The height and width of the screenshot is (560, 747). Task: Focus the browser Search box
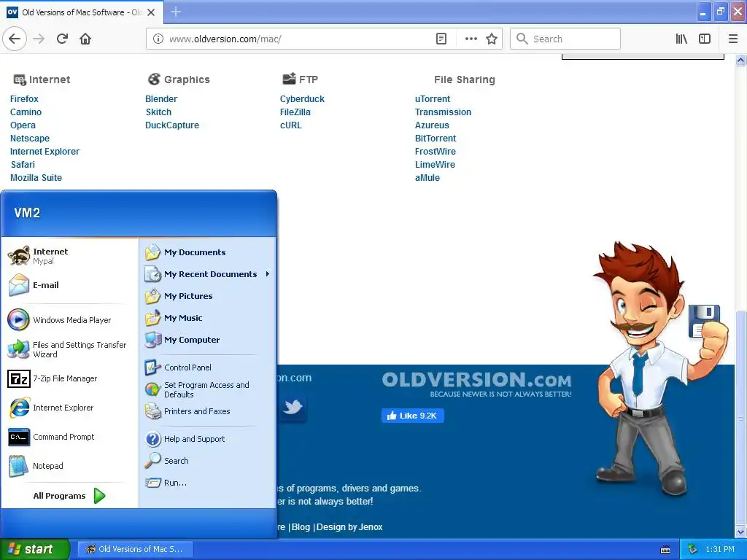tap(565, 39)
